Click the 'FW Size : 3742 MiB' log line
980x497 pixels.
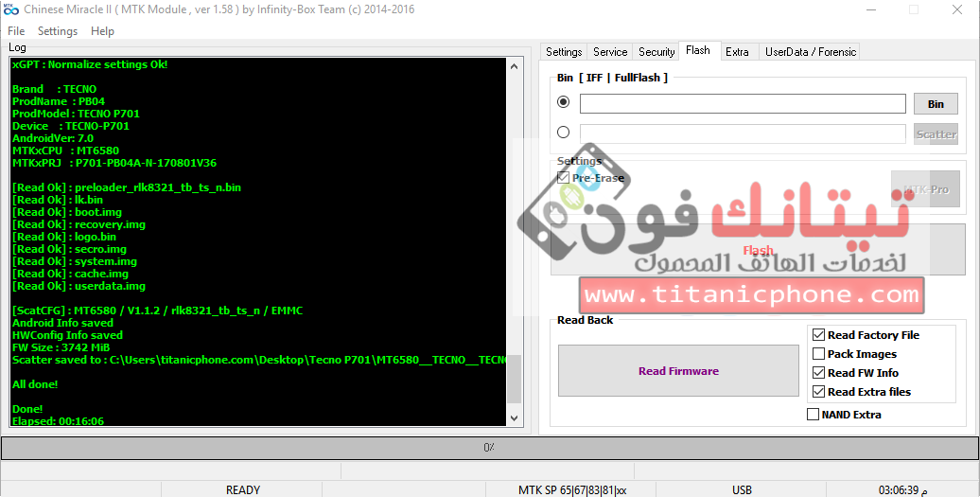(x=61, y=347)
